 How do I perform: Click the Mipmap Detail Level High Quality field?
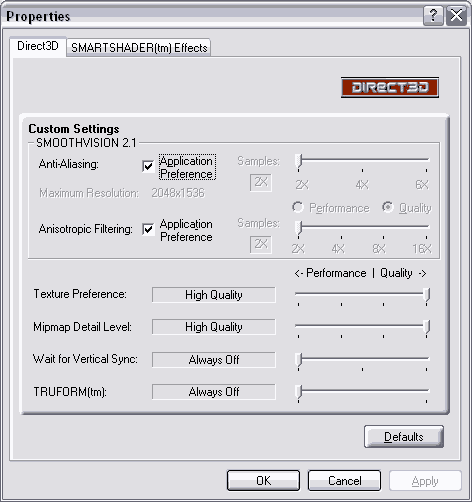coord(214,327)
